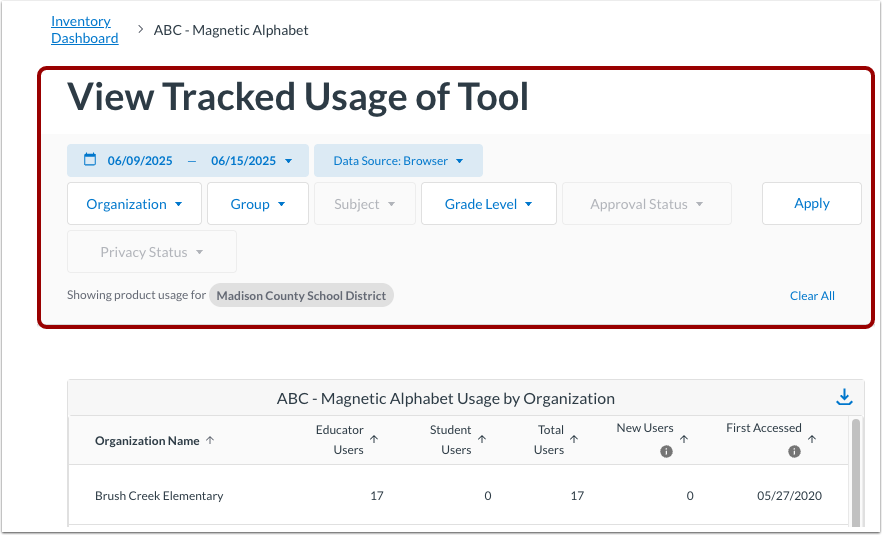
Task: Click the breadcrumb chevron separator
Action: click(141, 29)
